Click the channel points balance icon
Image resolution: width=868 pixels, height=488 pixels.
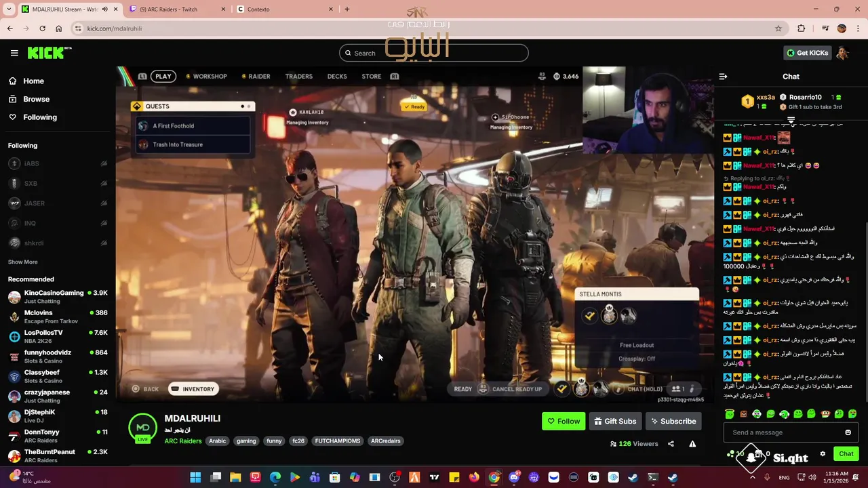tap(731, 454)
